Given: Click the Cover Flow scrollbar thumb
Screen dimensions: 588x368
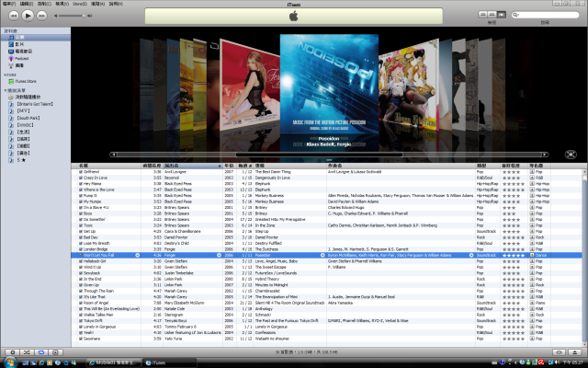Looking at the screenshot, I should click(x=319, y=155).
